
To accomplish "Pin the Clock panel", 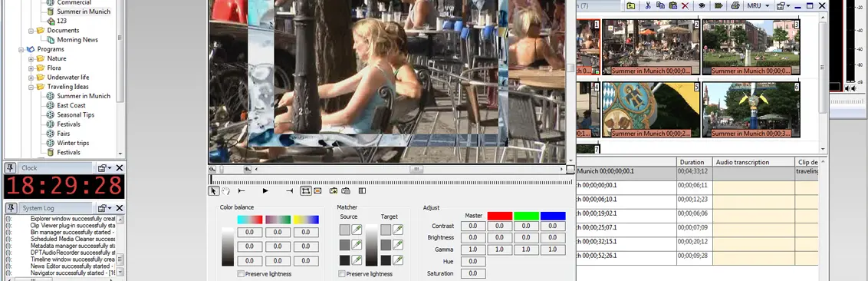I will click(x=11, y=167).
